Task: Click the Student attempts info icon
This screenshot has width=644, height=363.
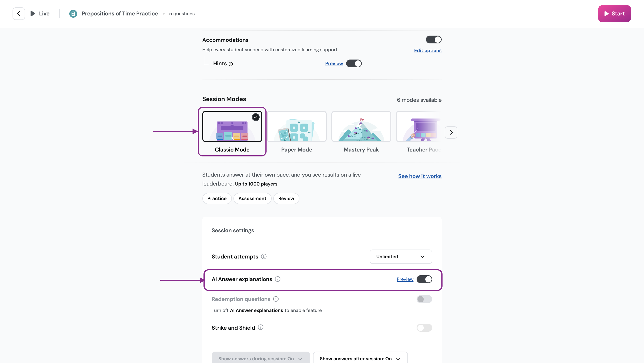Action: (x=263, y=256)
